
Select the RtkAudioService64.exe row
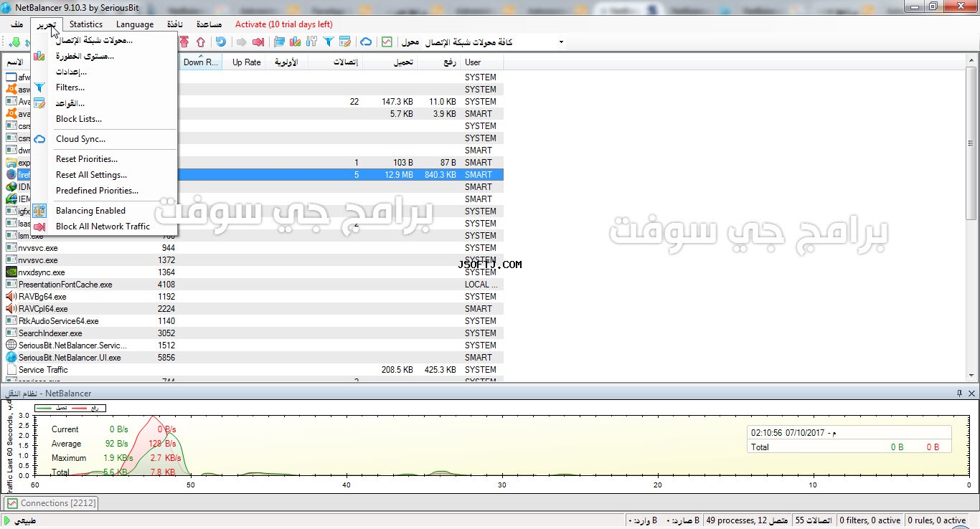pos(253,321)
